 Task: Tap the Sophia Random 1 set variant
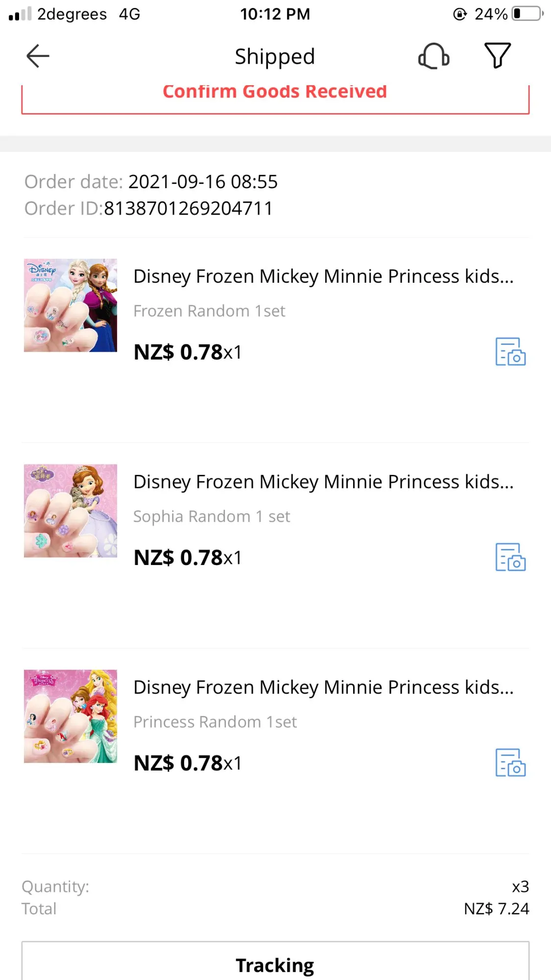tap(212, 516)
